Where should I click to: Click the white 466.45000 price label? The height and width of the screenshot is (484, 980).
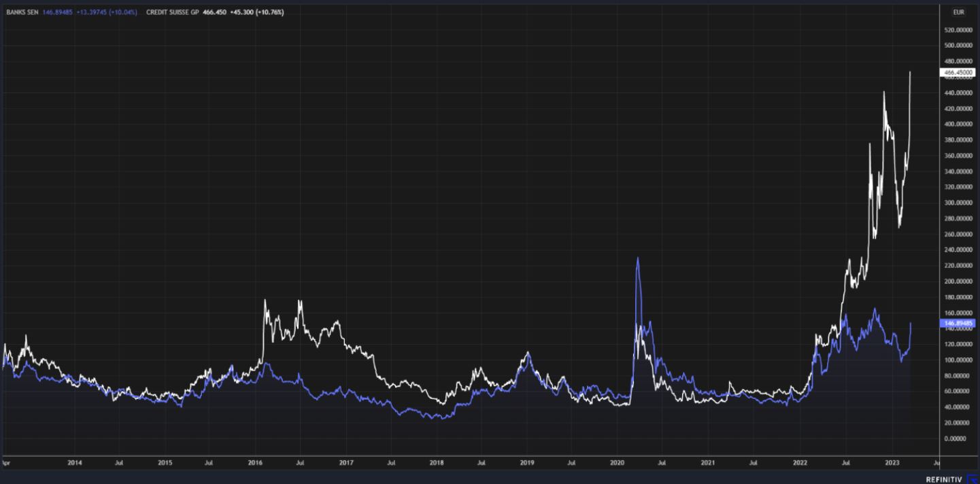(x=957, y=72)
